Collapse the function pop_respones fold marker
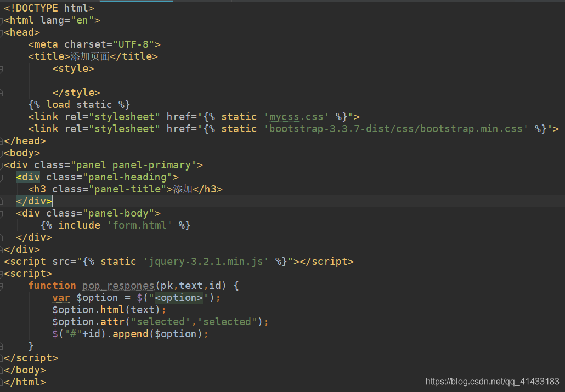 [x=2, y=287]
